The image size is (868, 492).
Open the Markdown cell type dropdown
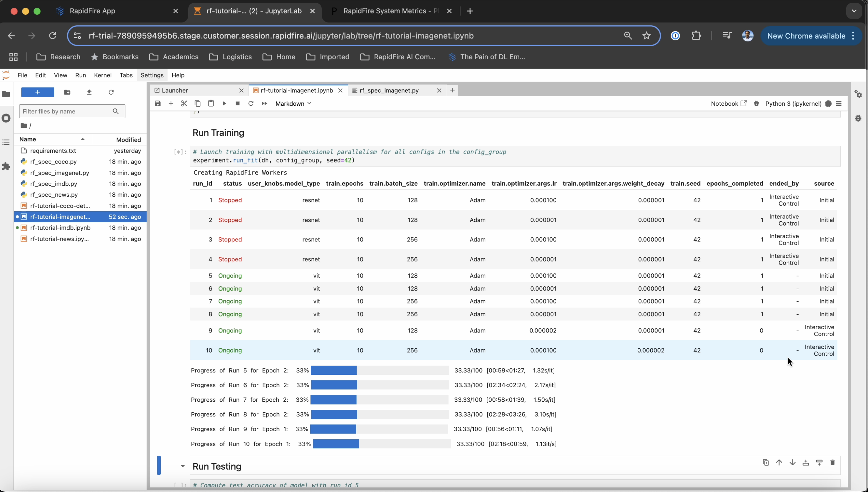pyautogui.click(x=293, y=103)
